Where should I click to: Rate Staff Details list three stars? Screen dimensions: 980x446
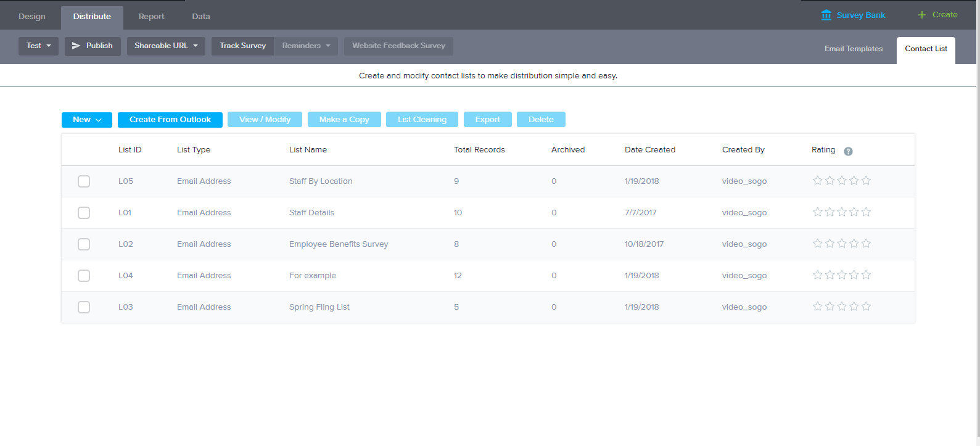(842, 212)
